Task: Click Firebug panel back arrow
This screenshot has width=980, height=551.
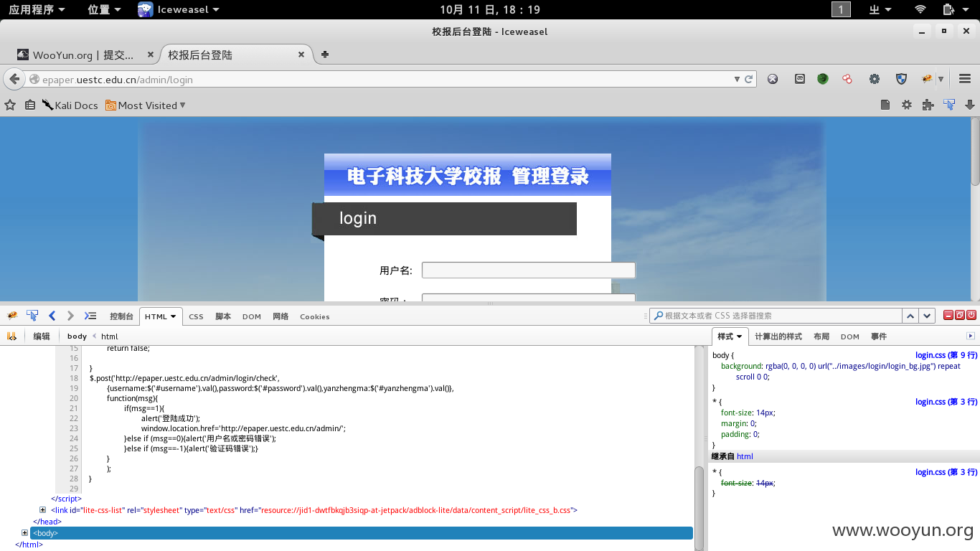Action: coord(52,316)
